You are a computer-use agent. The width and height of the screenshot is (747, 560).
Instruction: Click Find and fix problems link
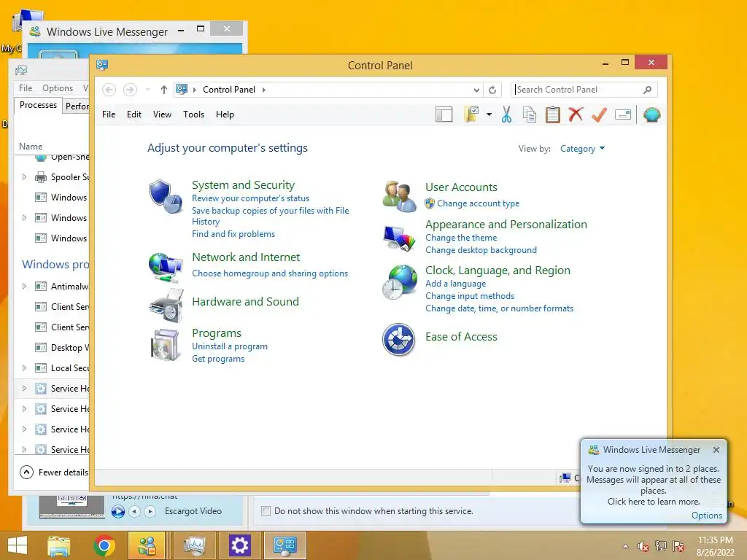[x=233, y=234]
